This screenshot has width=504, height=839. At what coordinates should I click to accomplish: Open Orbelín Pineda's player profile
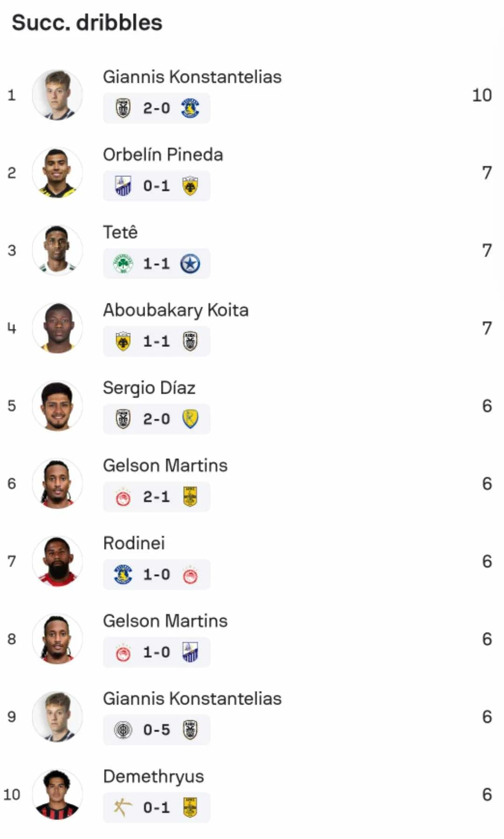[x=162, y=155]
